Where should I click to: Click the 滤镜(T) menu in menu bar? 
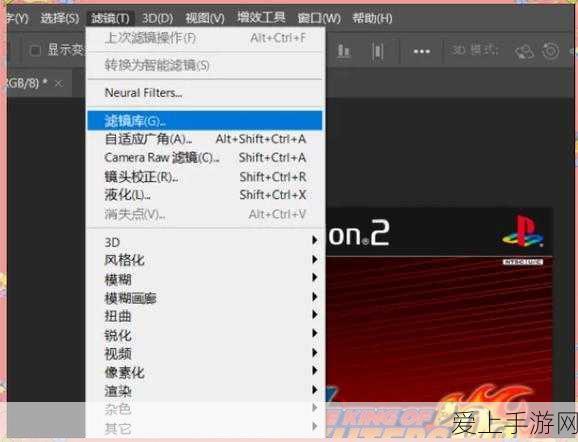[x=110, y=18]
